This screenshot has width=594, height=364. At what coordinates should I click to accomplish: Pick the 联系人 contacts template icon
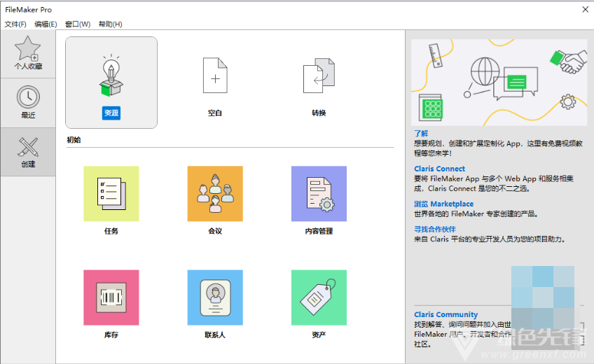(x=215, y=297)
